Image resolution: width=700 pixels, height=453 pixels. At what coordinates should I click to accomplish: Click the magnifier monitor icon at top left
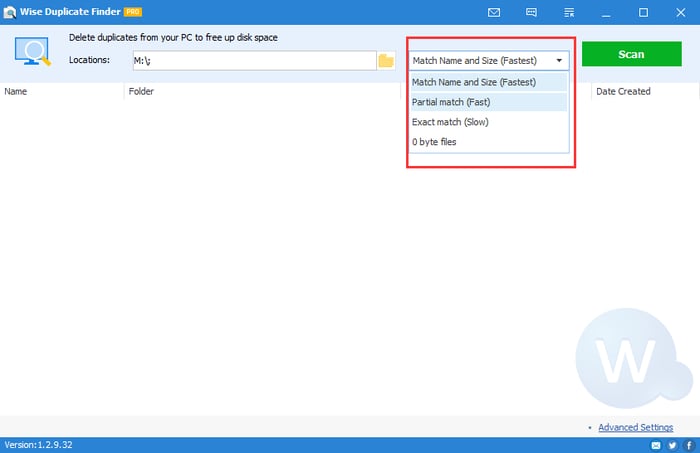click(x=34, y=50)
